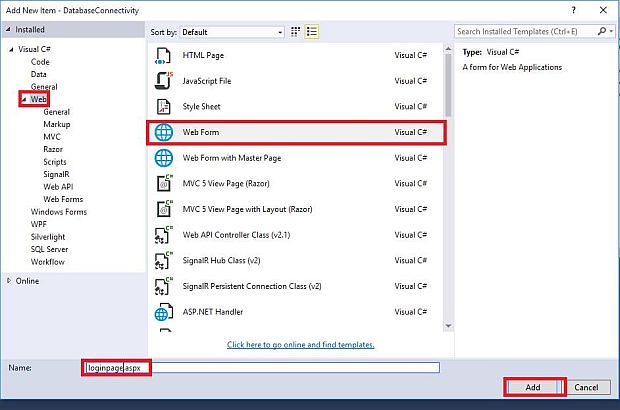Click the template list scroll up arrow
The image size is (620, 410).
click(x=448, y=49)
